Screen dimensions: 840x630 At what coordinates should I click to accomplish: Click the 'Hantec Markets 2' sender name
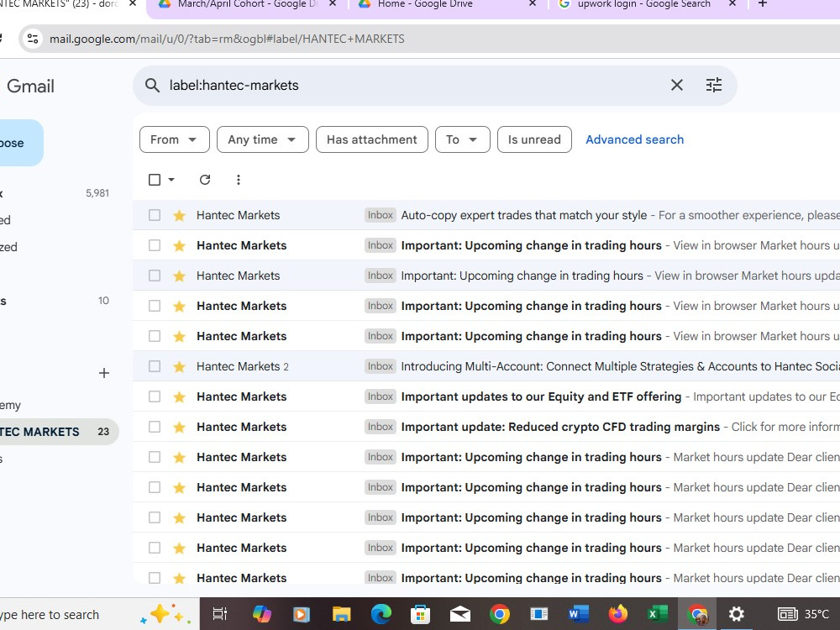[242, 366]
